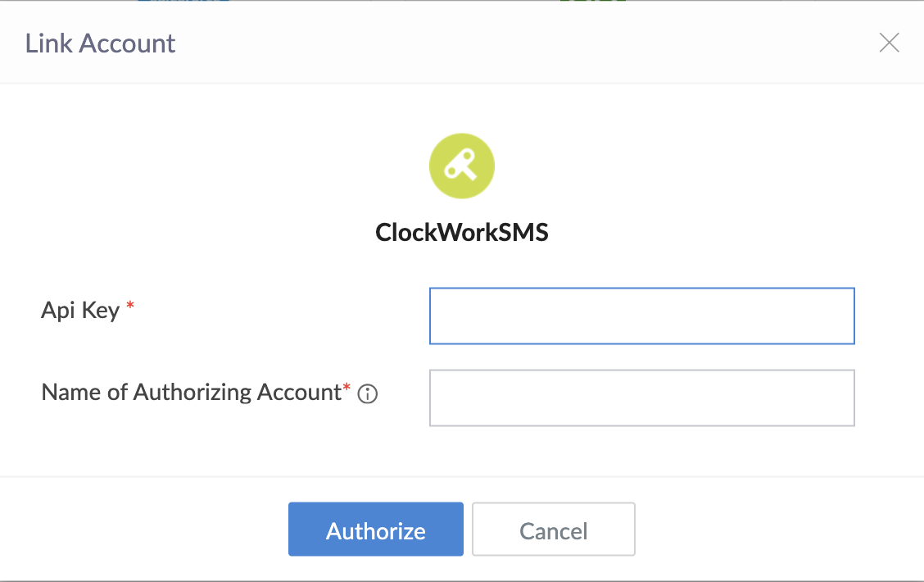The width and height of the screenshot is (924, 582).
Task: Click the ClockWorkSMS service name text
Action: pyautogui.click(x=462, y=233)
